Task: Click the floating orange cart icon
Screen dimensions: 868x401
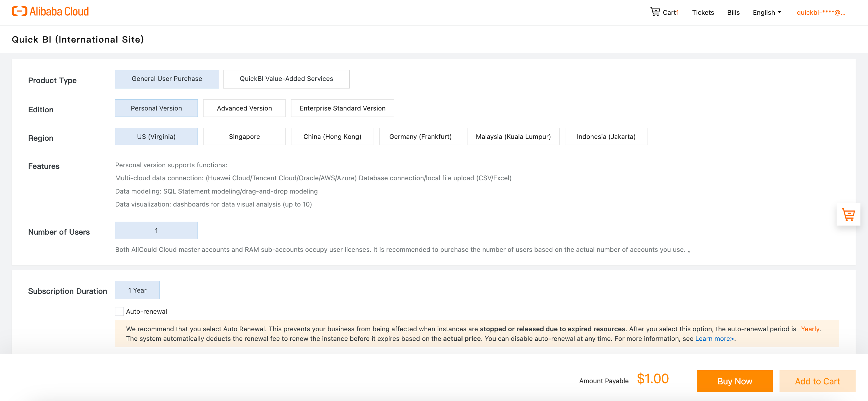Action: pyautogui.click(x=848, y=214)
